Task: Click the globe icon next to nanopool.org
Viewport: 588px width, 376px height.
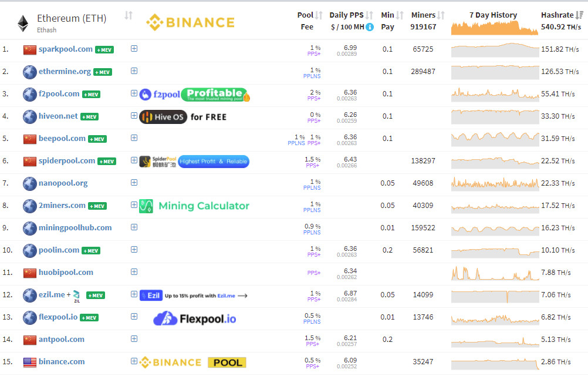Action: pos(29,183)
